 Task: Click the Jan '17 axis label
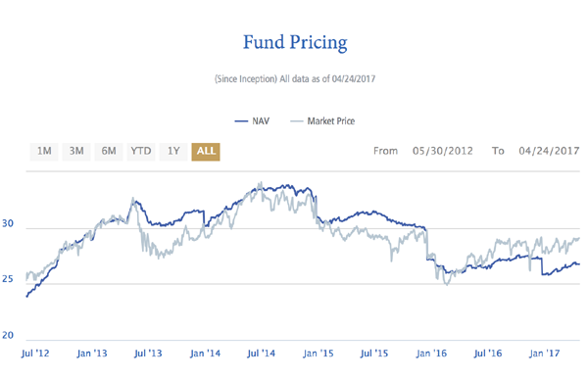[x=544, y=354]
